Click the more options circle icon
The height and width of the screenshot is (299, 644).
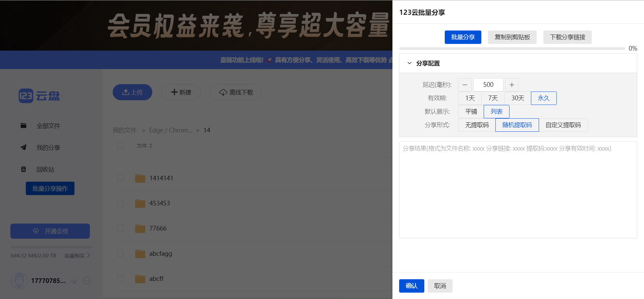coord(87,281)
